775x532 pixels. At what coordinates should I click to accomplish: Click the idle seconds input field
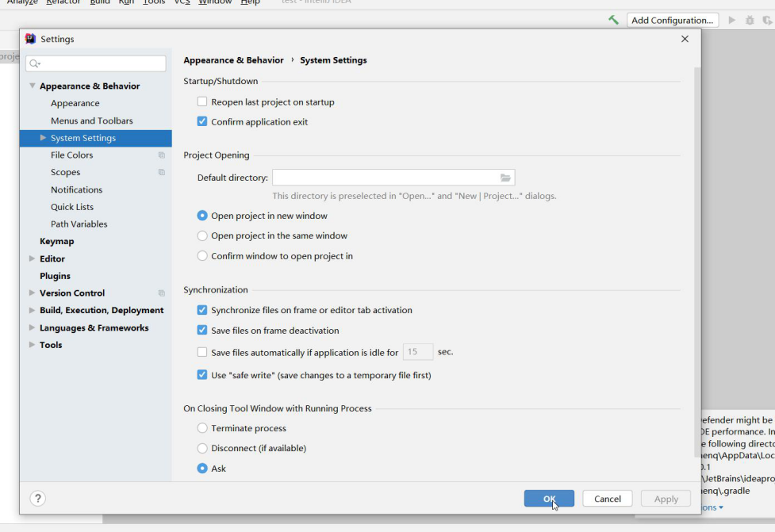click(418, 352)
